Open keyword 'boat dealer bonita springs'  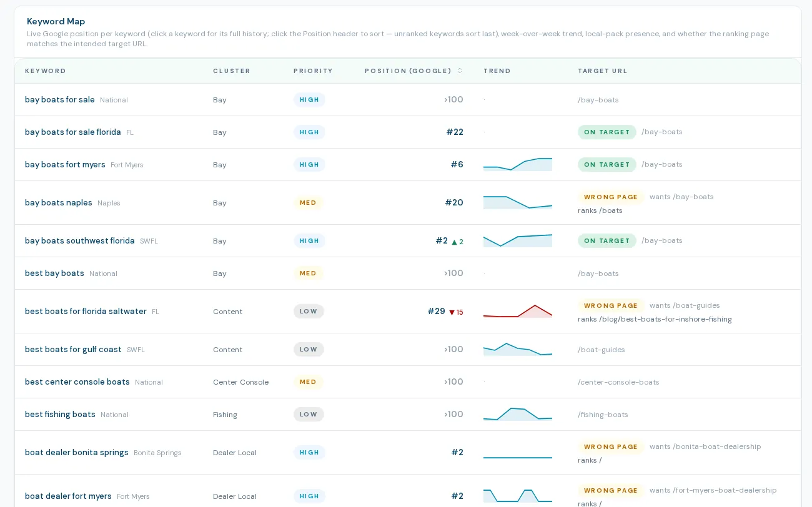pos(77,453)
